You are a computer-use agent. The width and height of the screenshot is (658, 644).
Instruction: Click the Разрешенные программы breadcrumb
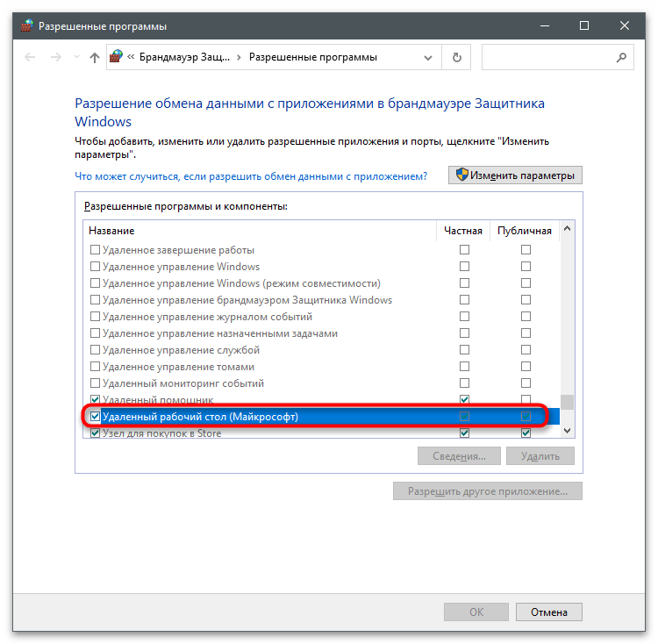(313, 57)
